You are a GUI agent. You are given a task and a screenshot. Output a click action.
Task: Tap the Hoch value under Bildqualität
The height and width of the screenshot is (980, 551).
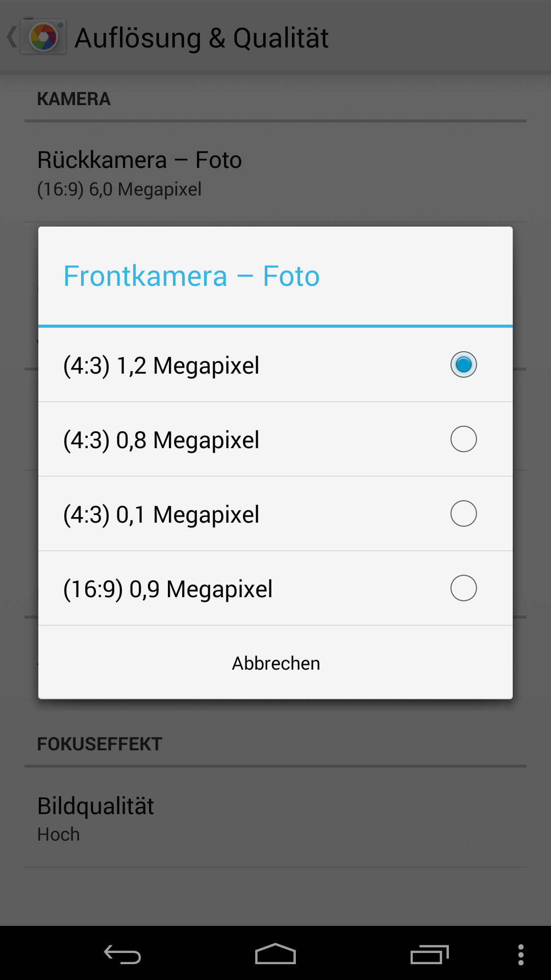click(59, 835)
